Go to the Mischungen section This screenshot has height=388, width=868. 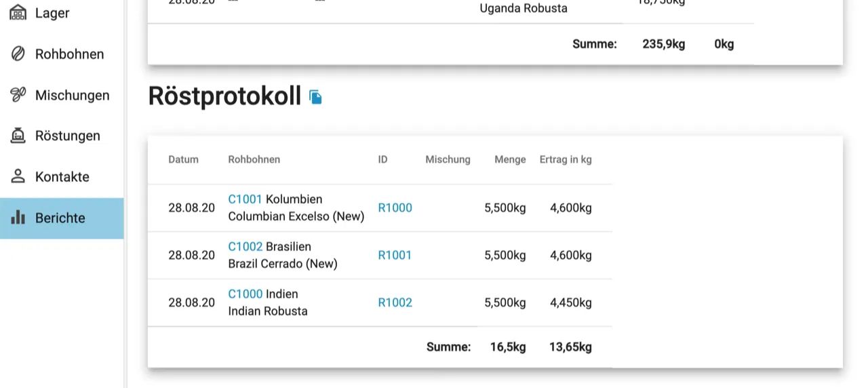pyautogui.click(x=72, y=95)
